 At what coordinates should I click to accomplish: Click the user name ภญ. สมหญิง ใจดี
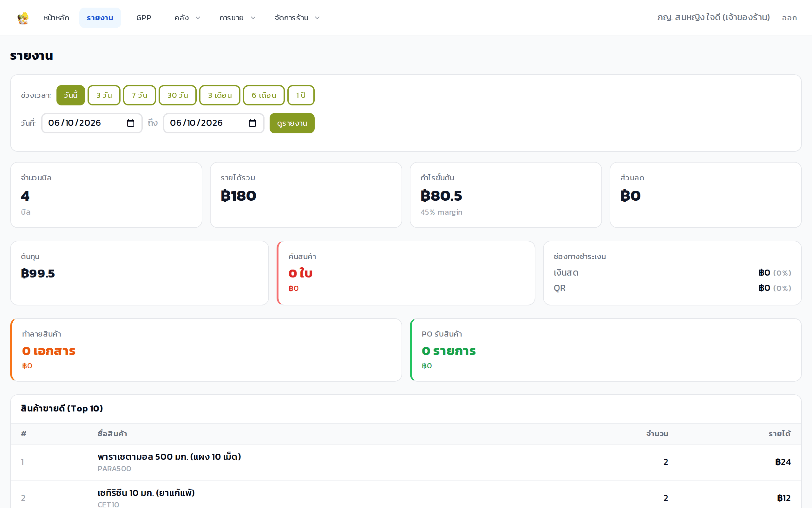pos(713,17)
